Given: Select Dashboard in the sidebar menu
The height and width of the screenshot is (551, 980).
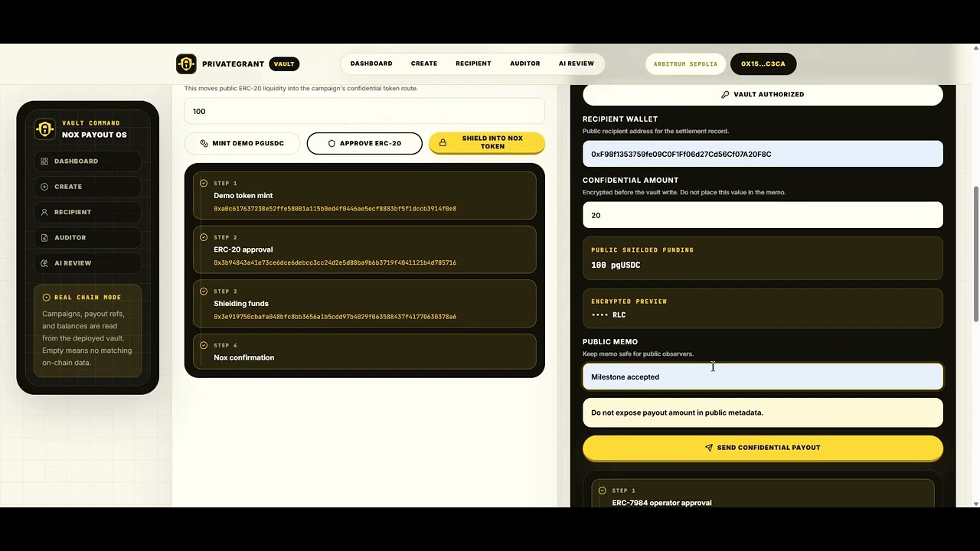Looking at the screenshot, I should click(x=87, y=161).
